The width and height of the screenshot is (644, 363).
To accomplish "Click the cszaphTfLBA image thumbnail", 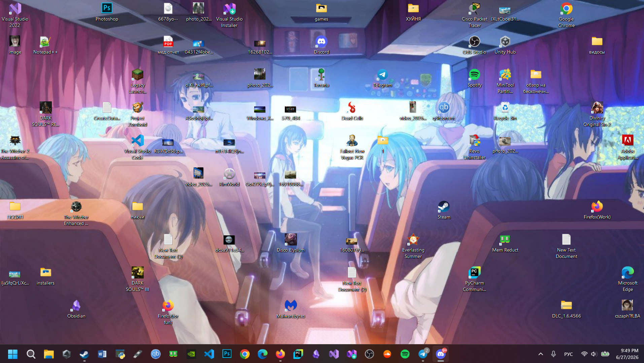I will (x=628, y=309).
